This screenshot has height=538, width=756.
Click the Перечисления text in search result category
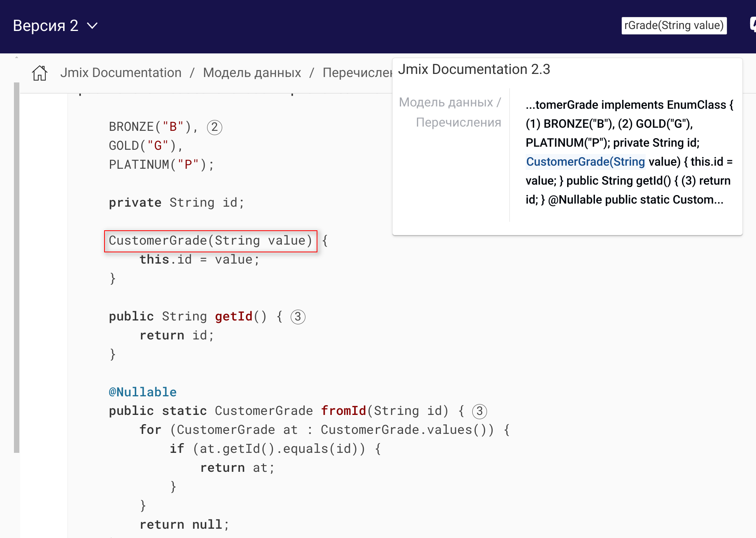coord(458,122)
